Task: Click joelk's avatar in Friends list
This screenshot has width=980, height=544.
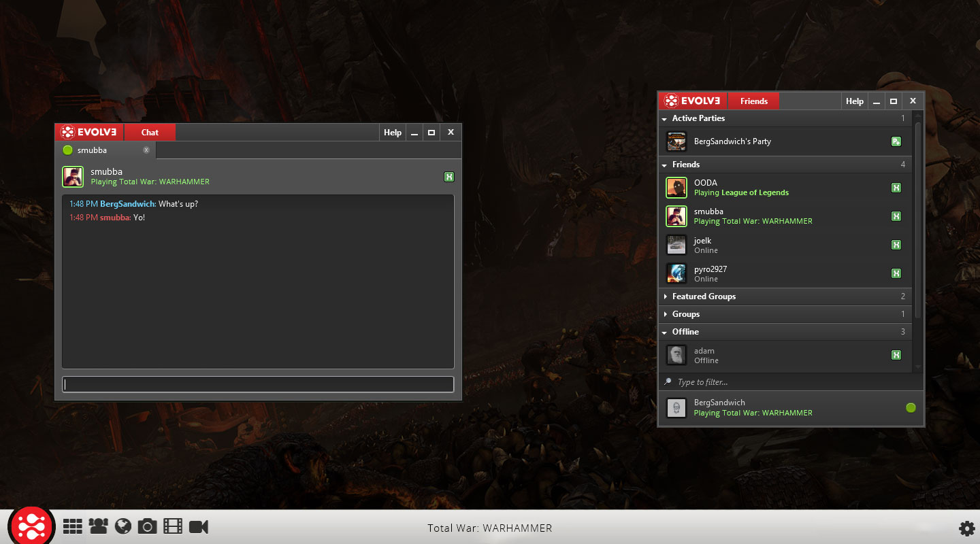Action: click(676, 245)
